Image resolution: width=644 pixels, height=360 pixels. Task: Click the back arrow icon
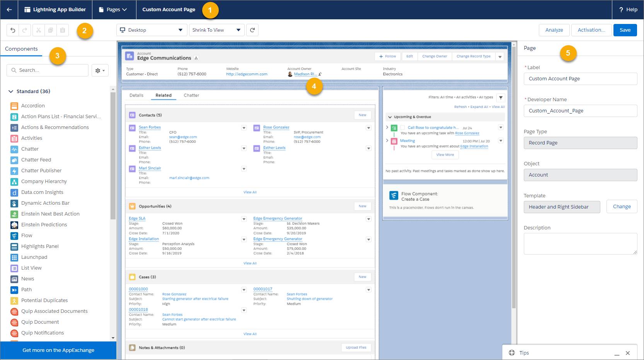[9, 10]
